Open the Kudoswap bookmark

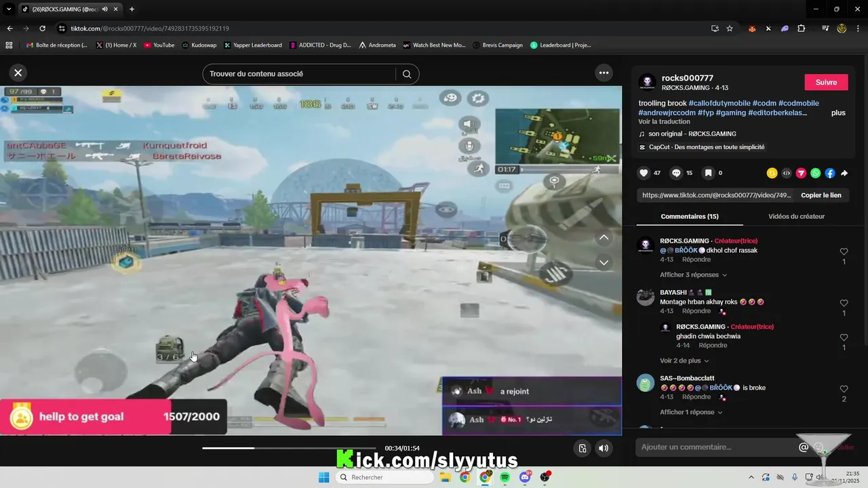[199, 45]
